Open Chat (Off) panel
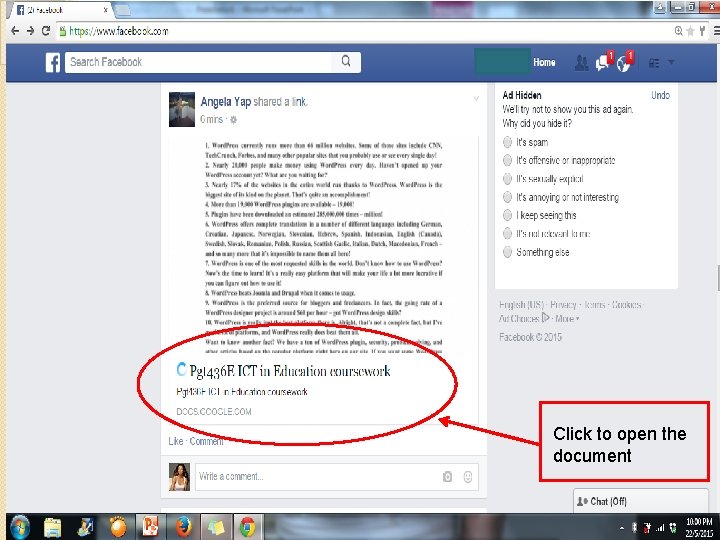720x540 pixels. click(x=641, y=501)
